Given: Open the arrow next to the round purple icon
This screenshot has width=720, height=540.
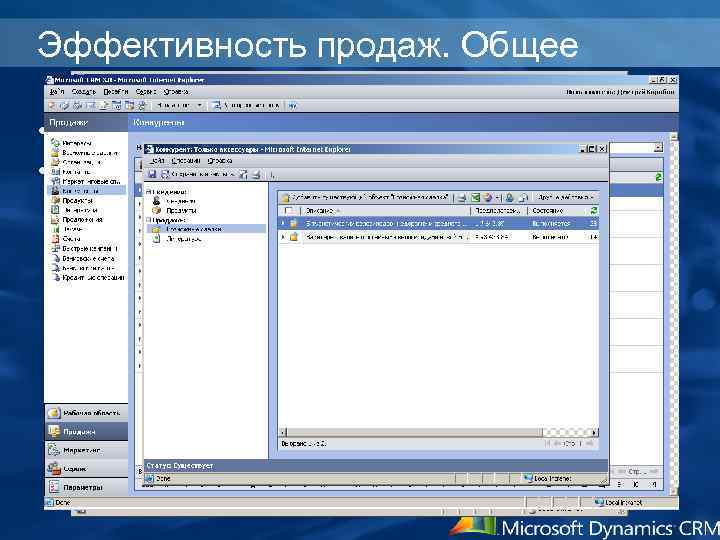Looking at the screenshot, I should coord(498,198).
